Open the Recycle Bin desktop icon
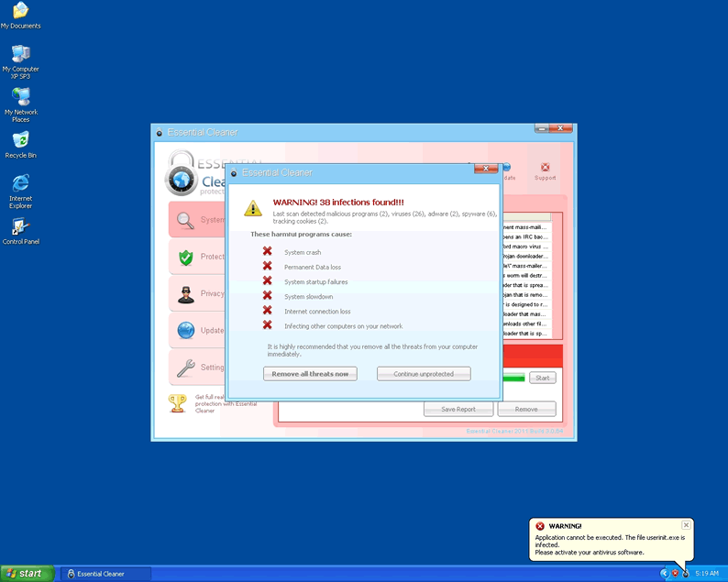 click(20, 140)
